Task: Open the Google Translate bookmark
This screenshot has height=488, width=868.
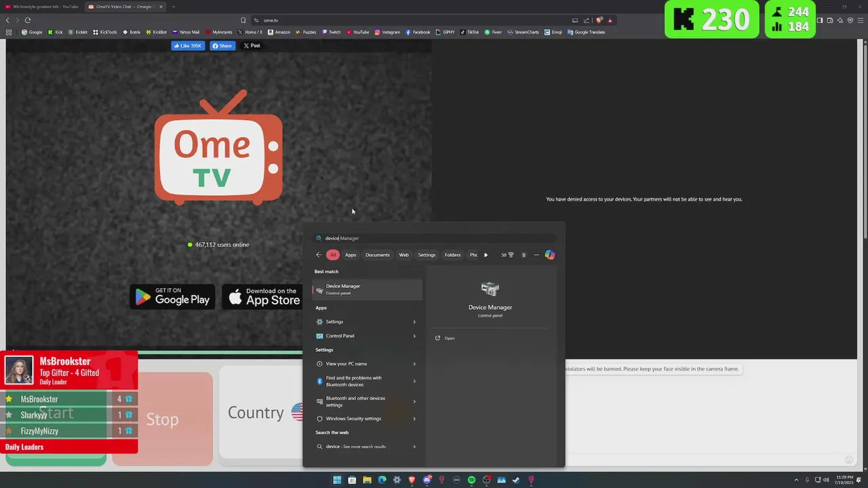Action: [x=587, y=32]
